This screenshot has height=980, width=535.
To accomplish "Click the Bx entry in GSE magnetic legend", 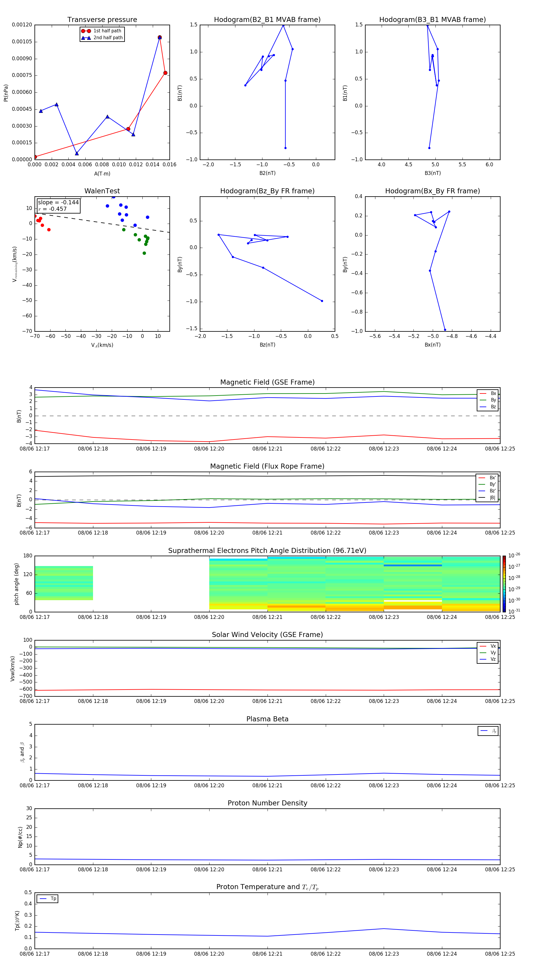I will pyautogui.click(x=488, y=393).
